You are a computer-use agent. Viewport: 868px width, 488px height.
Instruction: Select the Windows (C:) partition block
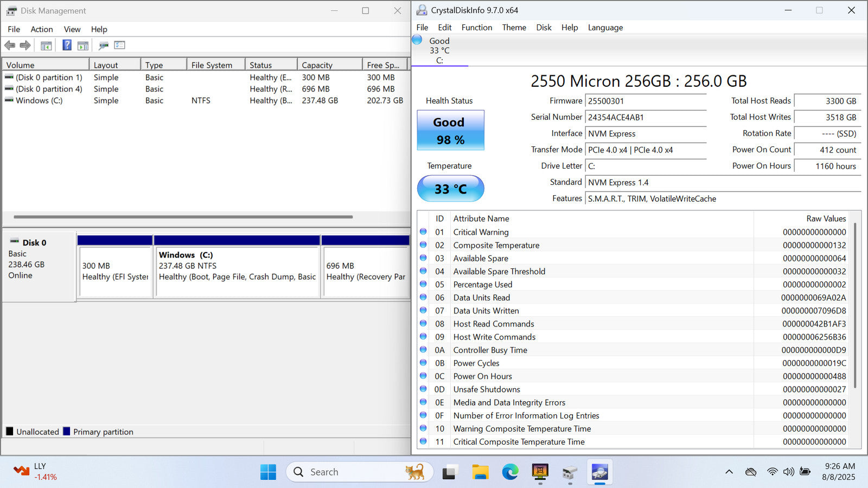click(237, 271)
